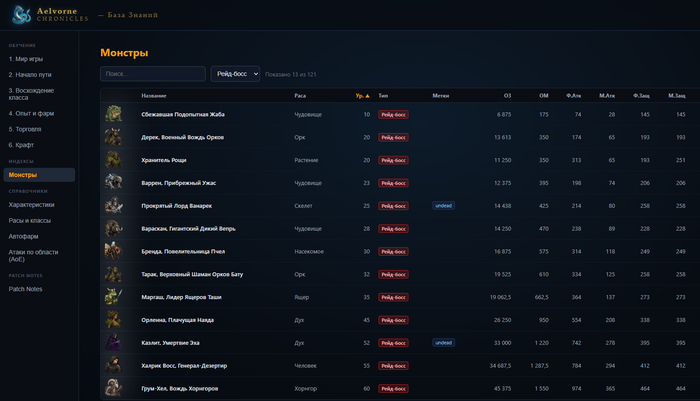Image resolution: width=700 pixels, height=401 pixels.
Task: Sort table by Раса column
Action: 300,96
